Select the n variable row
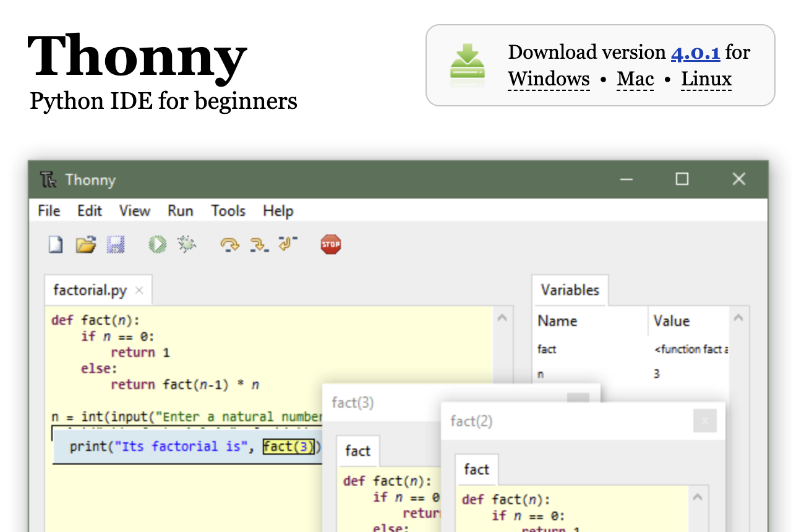Image resolution: width=804 pixels, height=532 pixels. [631, 374]
